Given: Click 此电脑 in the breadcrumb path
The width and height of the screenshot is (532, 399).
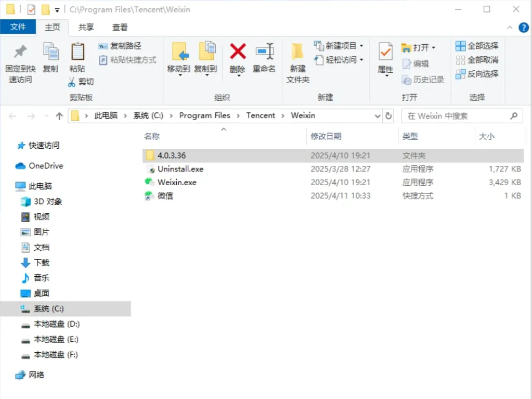Looking at the screenshot, I should tap(106, 115).
